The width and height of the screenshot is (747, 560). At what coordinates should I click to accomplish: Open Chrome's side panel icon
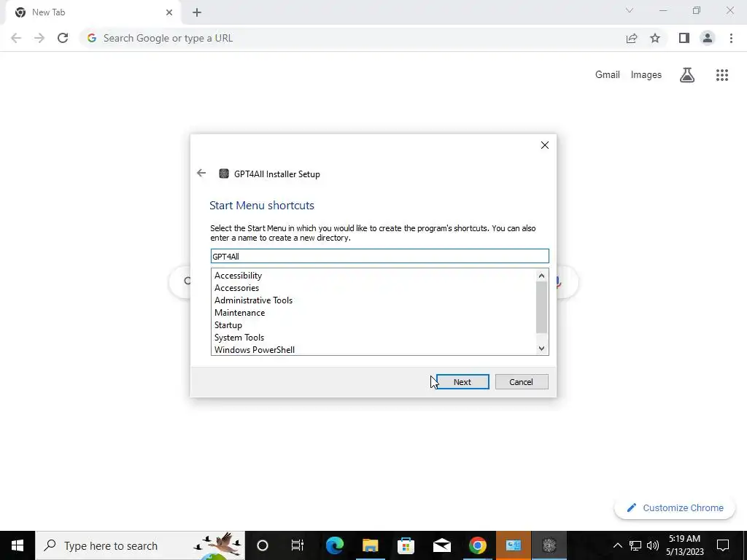pyautogui.click(x=684, y=38)
